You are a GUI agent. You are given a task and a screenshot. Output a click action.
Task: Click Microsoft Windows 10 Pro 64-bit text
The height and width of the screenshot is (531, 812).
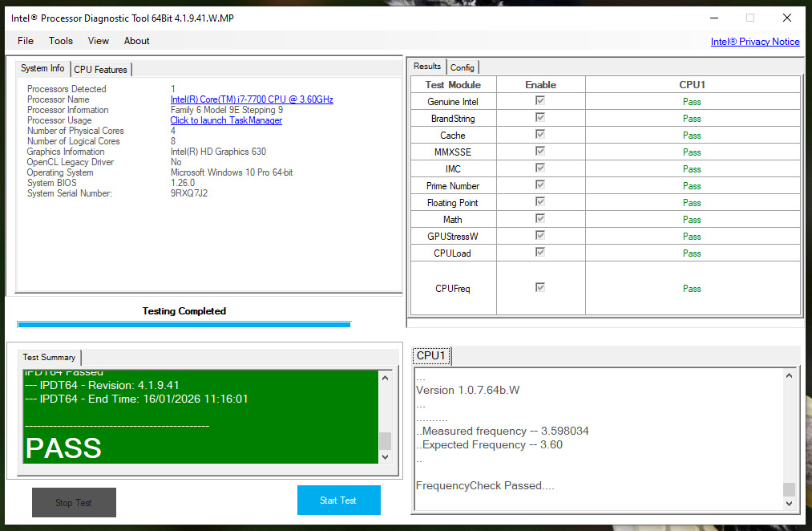[x=232, y=172]
